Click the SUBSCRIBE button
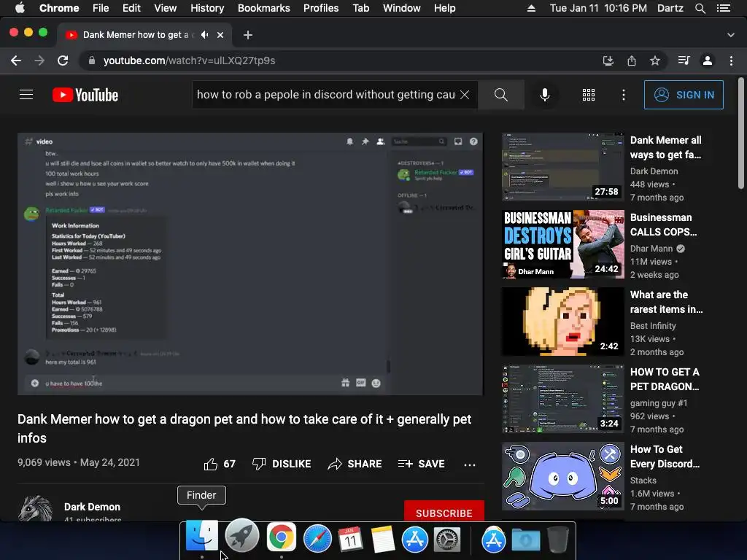 [444, 512]
